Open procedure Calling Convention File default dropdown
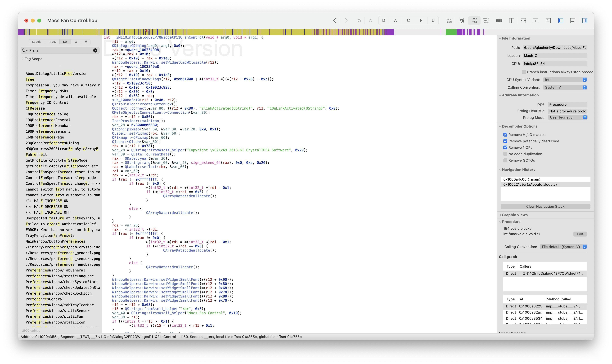This screenshot has width=612, height=364. click(563, 247)
